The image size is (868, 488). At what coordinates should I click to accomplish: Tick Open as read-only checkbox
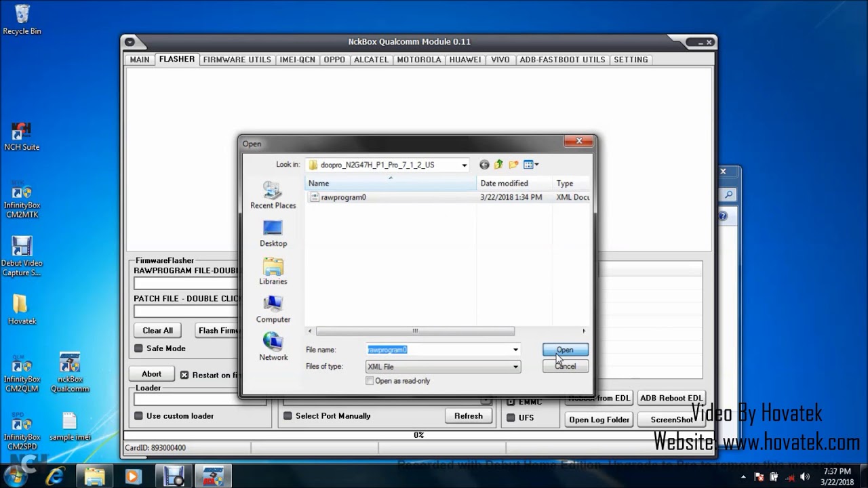tap(370, 381)
